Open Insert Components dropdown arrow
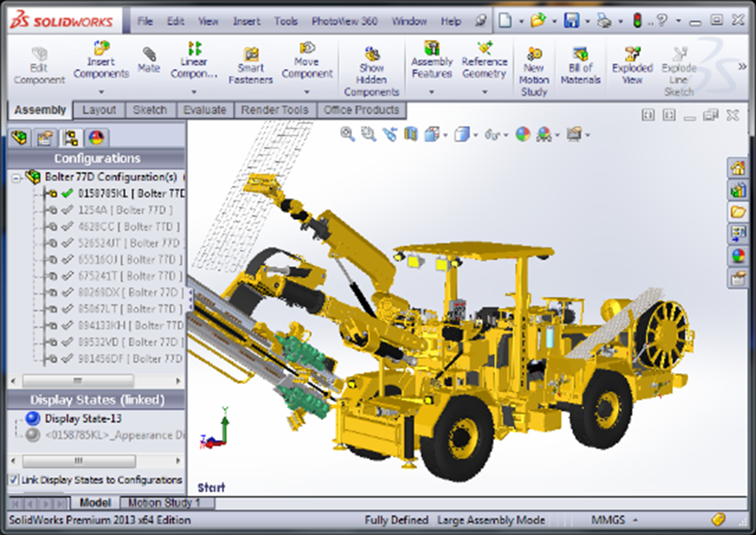756x535 pixels. (101, 91)
